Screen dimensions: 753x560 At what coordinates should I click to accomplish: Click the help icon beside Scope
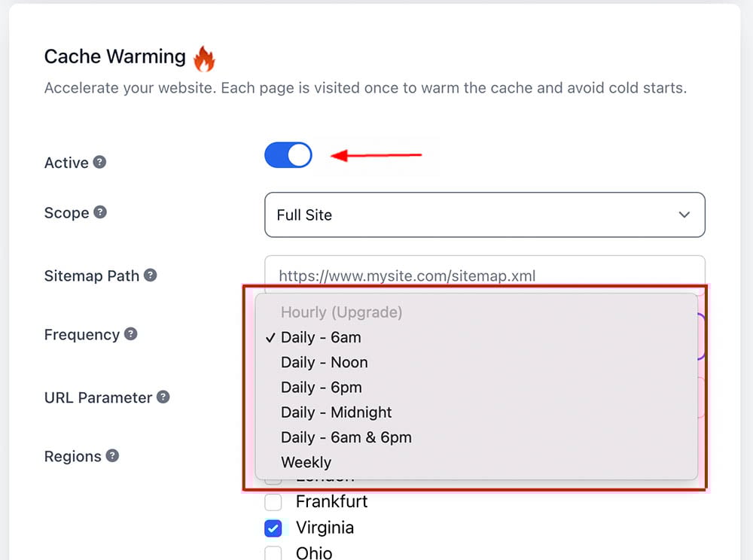pyautogui.click(x=100, y=212)
